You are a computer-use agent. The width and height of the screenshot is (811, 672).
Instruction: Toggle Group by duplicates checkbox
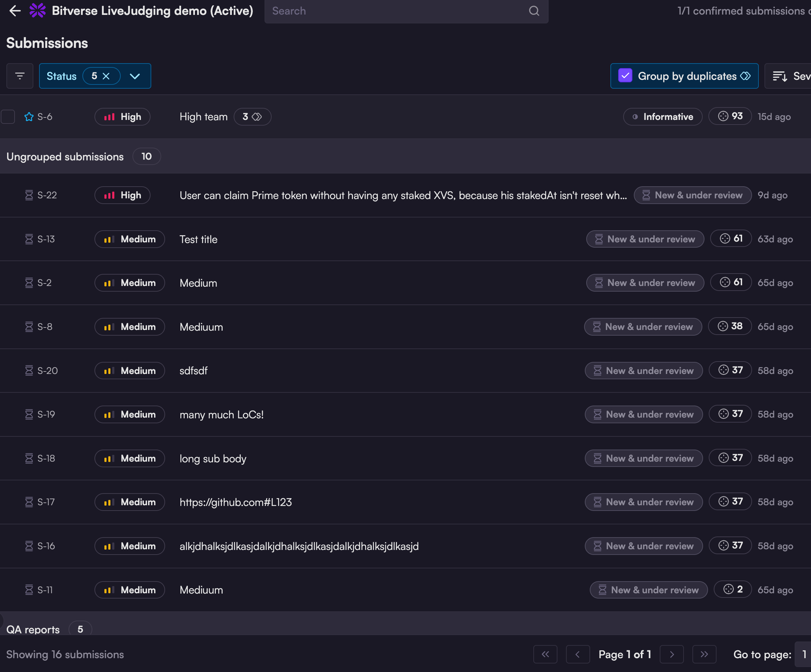(x=625, y=76)
